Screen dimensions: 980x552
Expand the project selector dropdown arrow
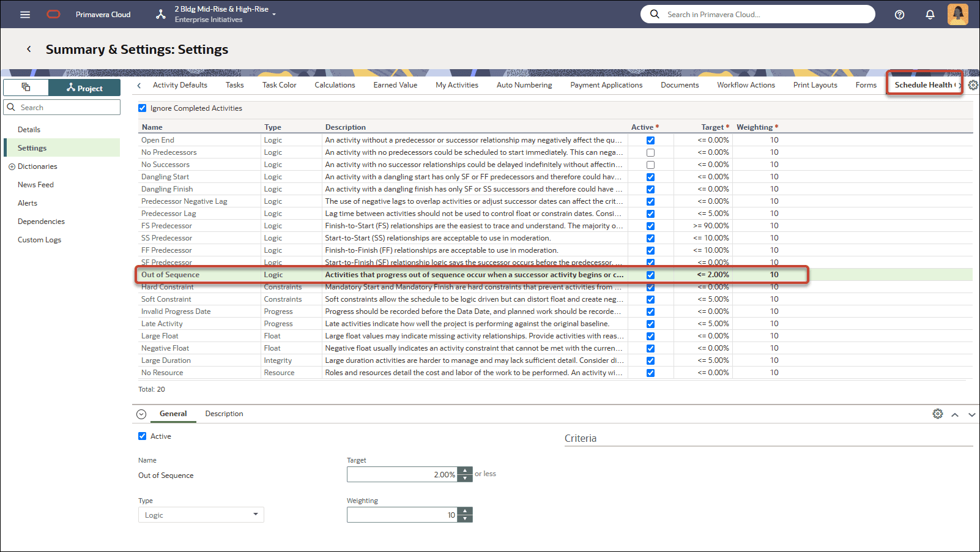coord(274,14)
